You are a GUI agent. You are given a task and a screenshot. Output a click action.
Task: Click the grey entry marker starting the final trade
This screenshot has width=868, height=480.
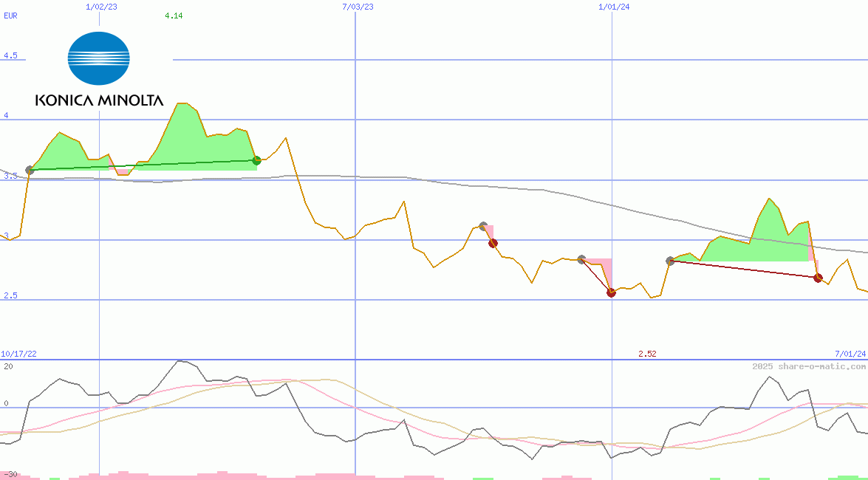pos(670,261)
